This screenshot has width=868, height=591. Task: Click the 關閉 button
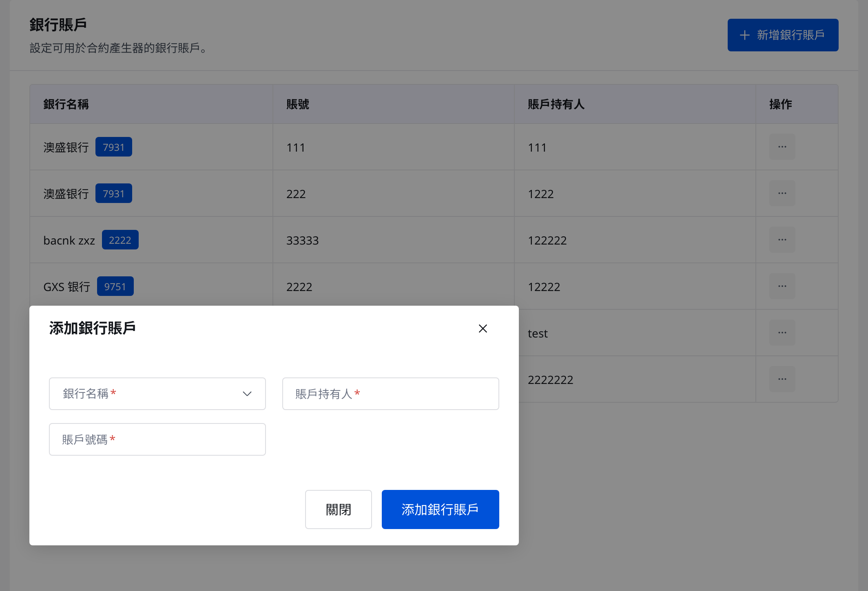[x=339, y=509]
